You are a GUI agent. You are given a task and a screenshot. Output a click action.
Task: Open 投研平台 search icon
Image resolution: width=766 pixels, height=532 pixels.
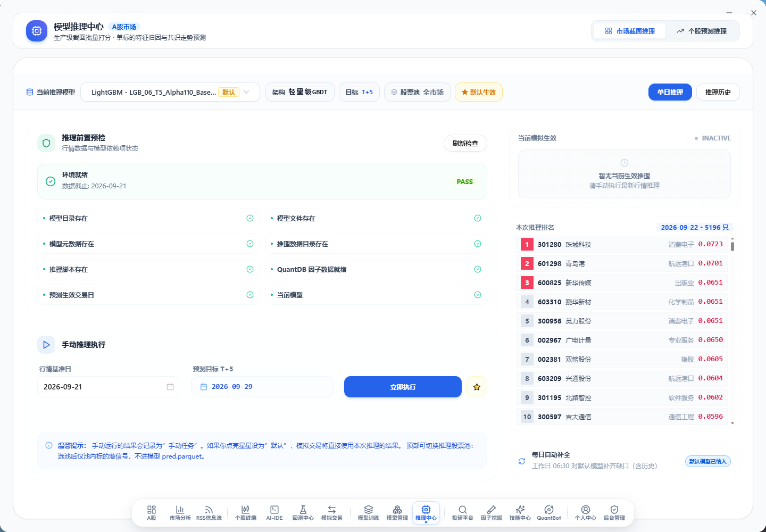463,513
